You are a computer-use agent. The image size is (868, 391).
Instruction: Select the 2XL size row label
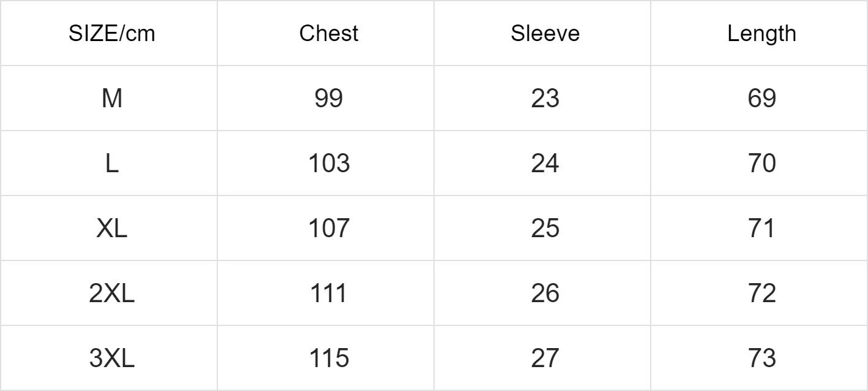(111, 294)
